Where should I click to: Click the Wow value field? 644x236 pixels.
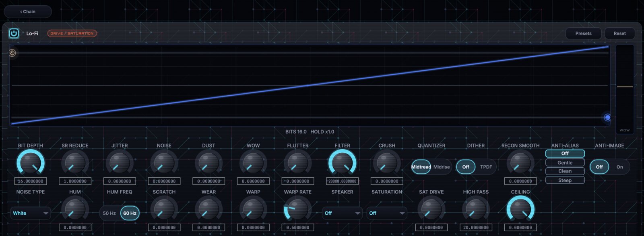[253, 181]
